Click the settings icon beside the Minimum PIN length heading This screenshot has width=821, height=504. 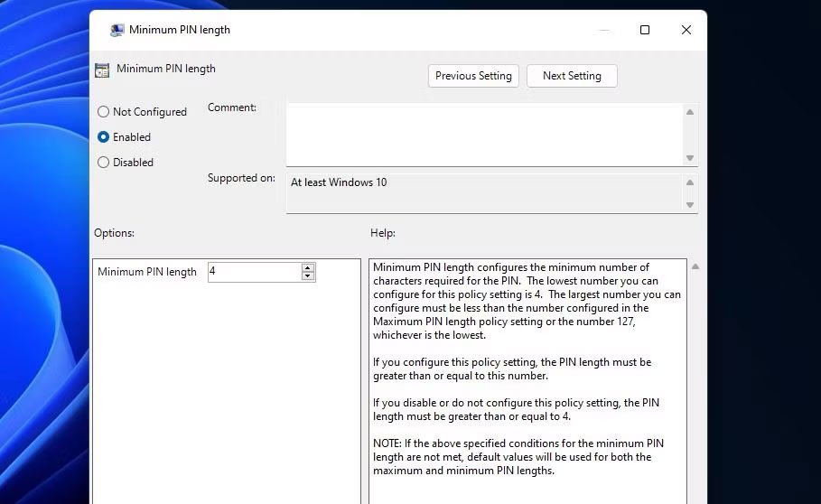102,70
